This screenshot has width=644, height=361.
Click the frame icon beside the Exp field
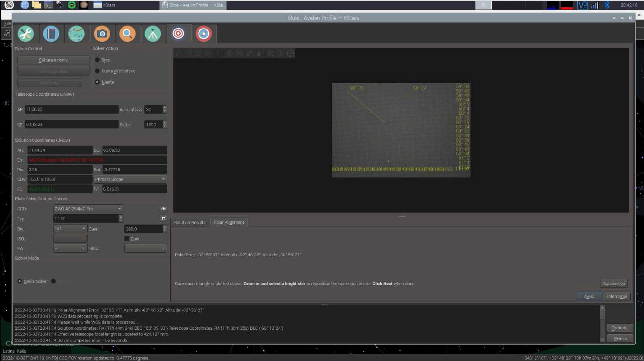coord(163,218)
